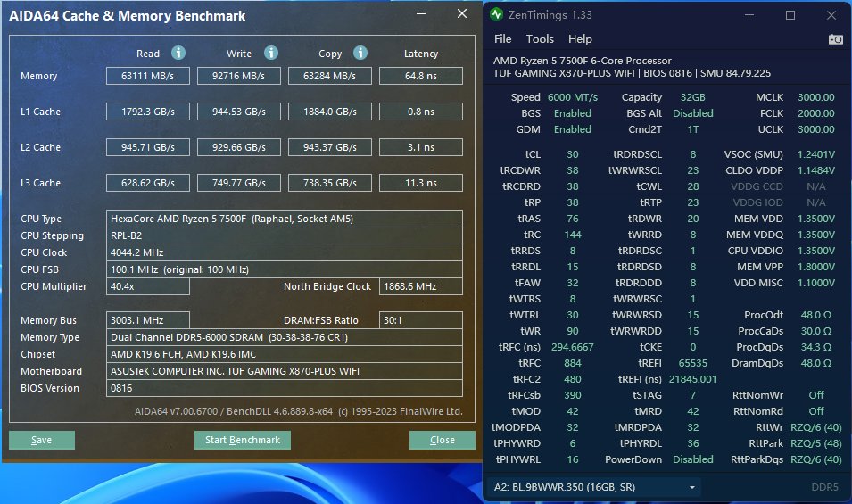Click the AMD Ryzen 5 7500F processor text

(582, 61)
